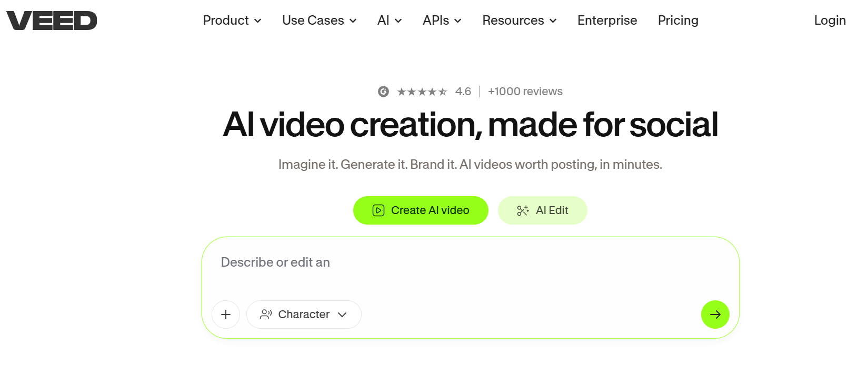Expand the Use Cases menu

tap(320, 21)
